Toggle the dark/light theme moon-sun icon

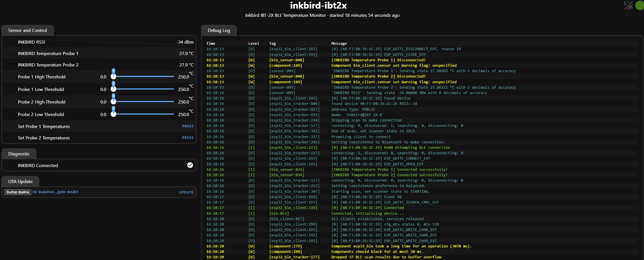point(628,5)
